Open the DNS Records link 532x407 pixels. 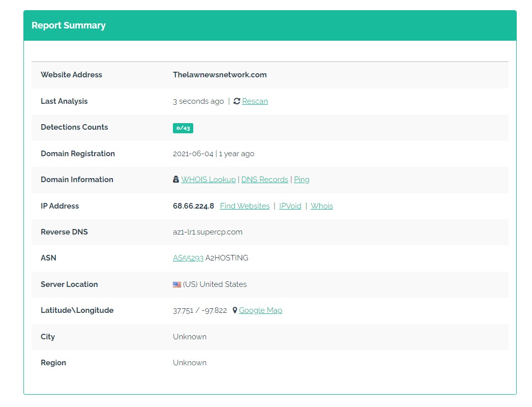[x=264, y=179]
